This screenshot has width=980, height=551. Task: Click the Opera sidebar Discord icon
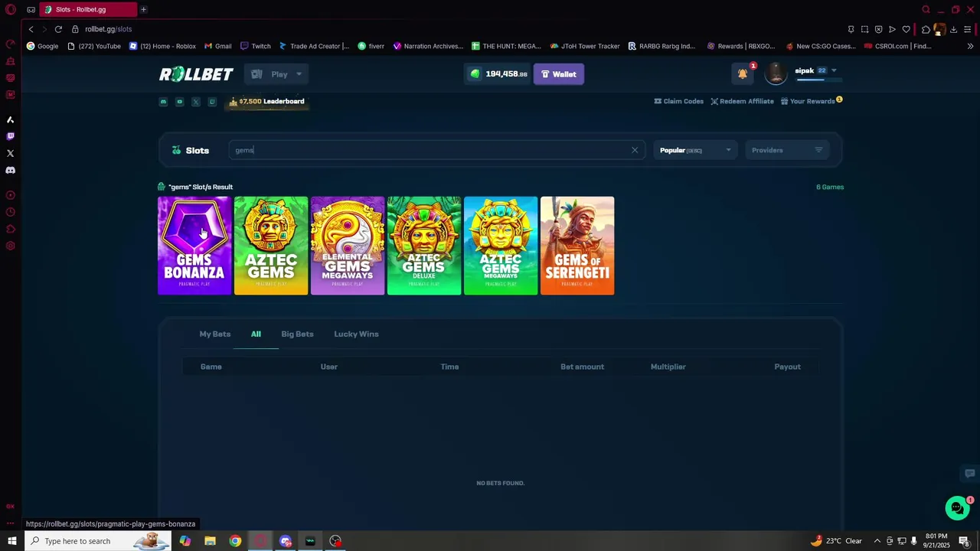[11, 170]
